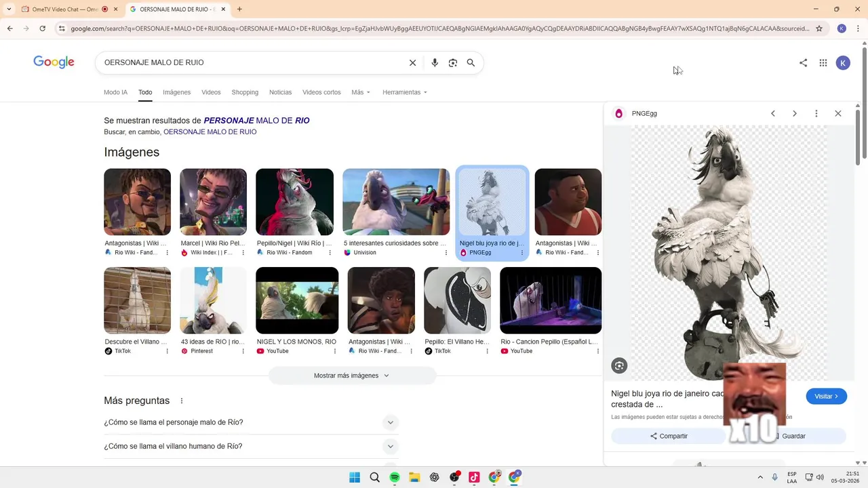The width and height of the screenshot is (868, 488).
Task: Open three-dot menu for PNGEgg result
Action: point(522,253)
